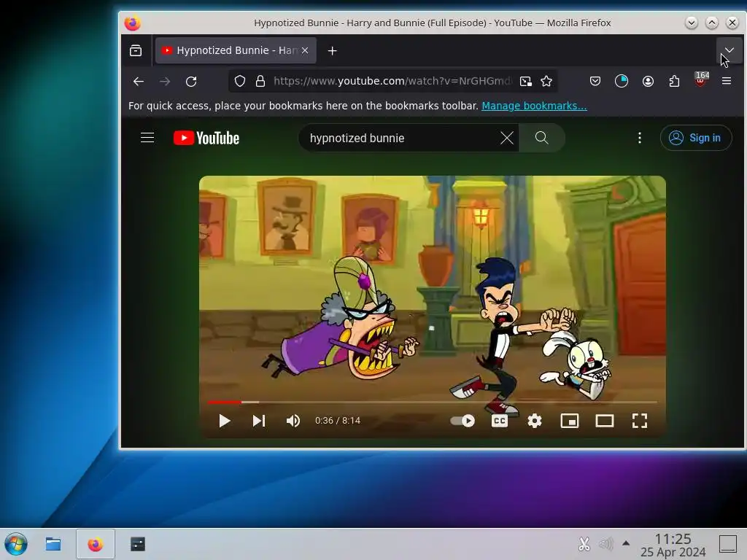This screenshot has height=560, width=747.
Task: Reload the current page
Action: click(191, 82)
